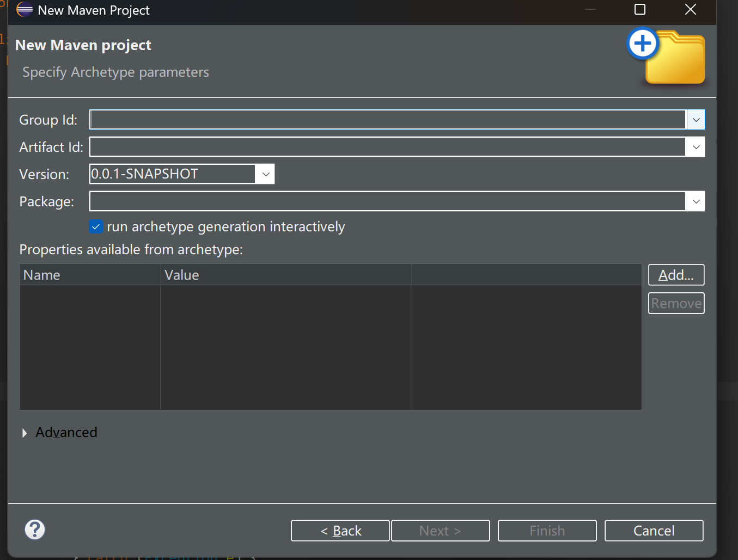738x560 pixels.
Task: Go back with the Back button
Action: click(x=340, y=531)
